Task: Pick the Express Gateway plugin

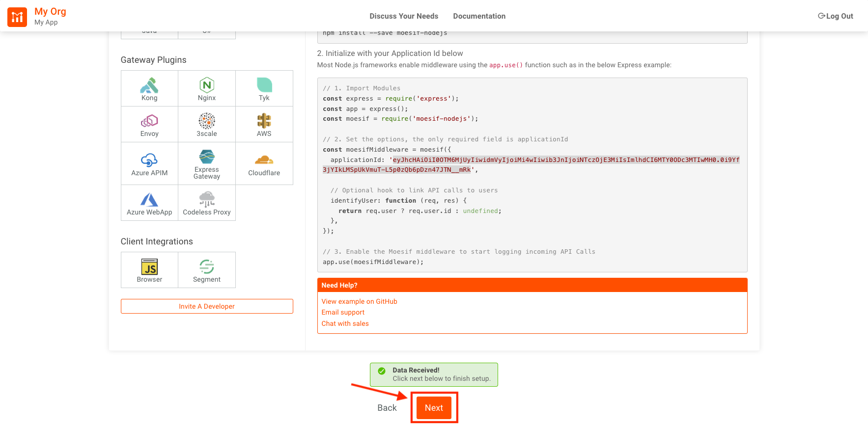Action: 207,164
